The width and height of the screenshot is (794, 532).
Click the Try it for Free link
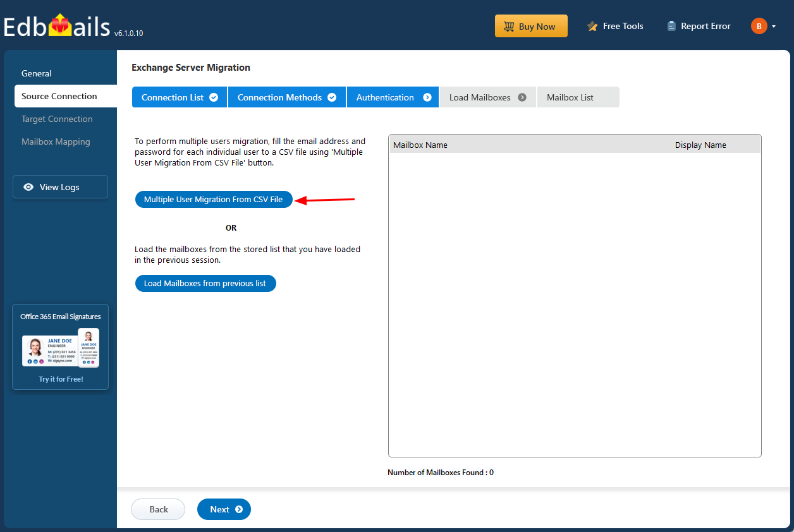61,379
